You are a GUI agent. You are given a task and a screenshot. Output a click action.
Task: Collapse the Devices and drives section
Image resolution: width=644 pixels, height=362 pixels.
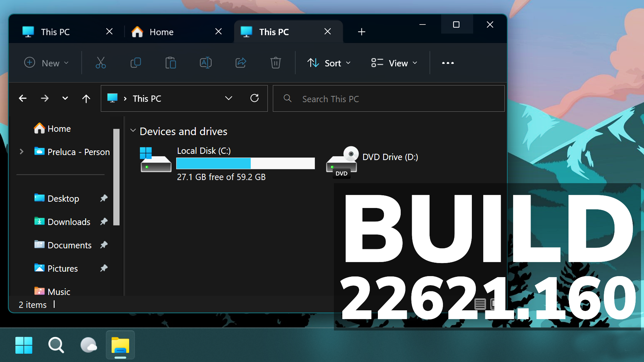(133, 131)
